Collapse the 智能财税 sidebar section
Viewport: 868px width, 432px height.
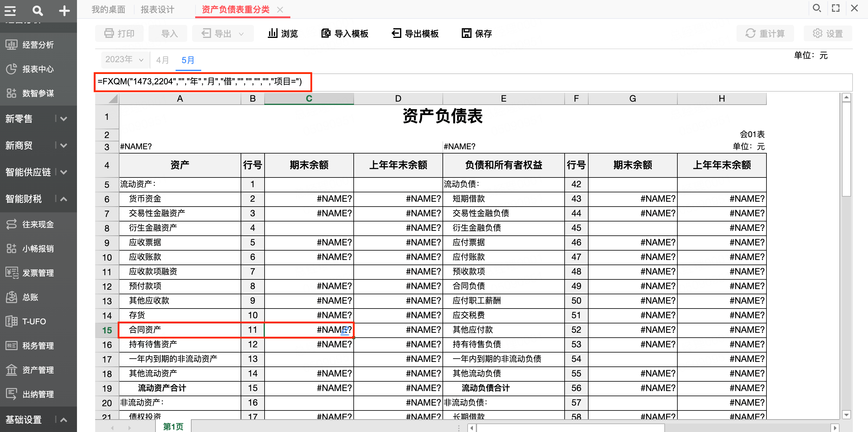[x=64, y=199]
